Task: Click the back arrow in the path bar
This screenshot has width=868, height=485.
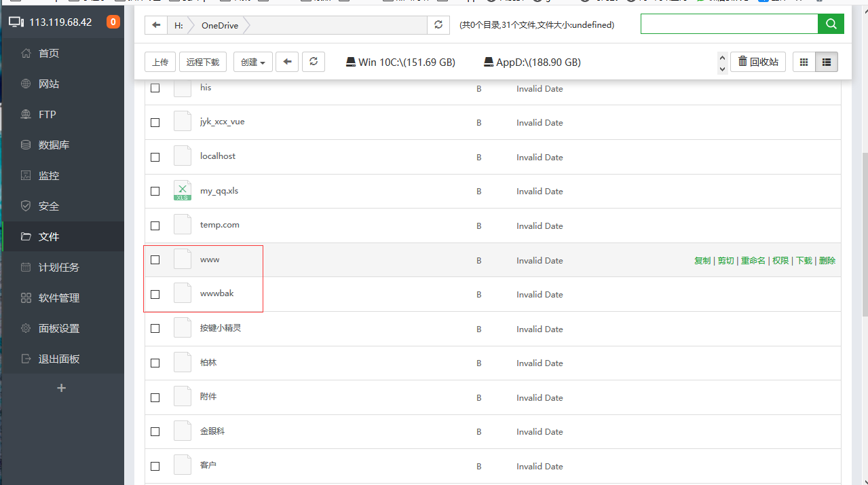Action: point(156,25)
